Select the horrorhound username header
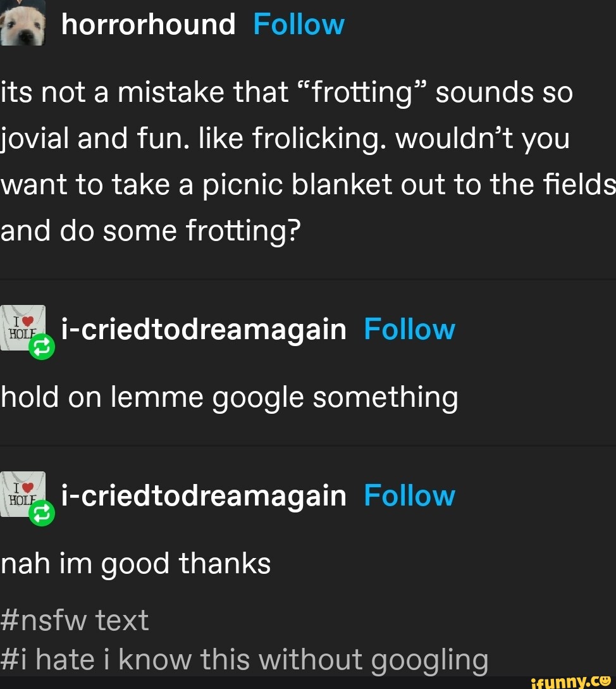This screenshot has width=616, height=689. click(x=148, y=23)
